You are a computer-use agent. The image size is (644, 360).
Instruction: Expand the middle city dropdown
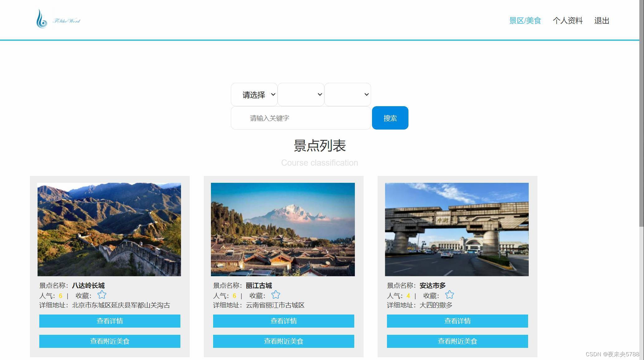(x=301, y=94)
